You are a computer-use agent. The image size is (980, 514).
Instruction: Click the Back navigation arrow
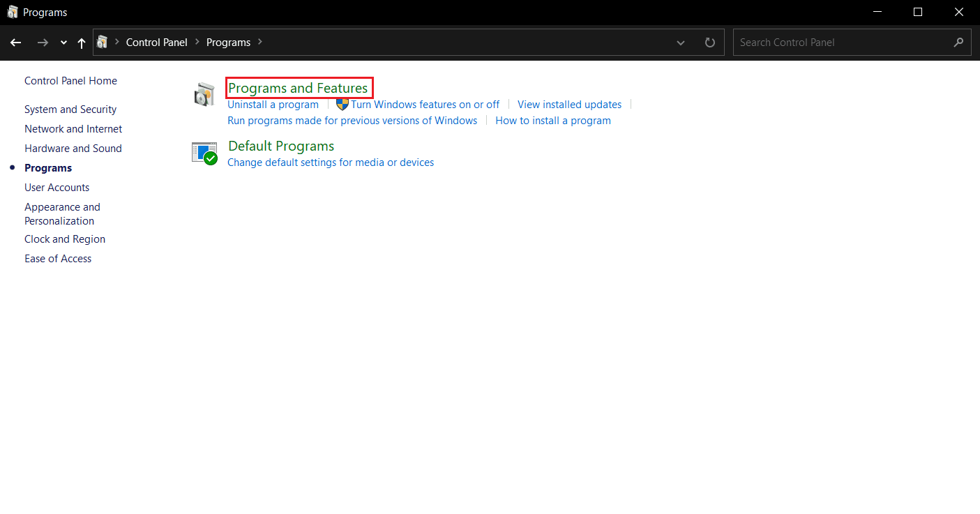tap(15, 43)
